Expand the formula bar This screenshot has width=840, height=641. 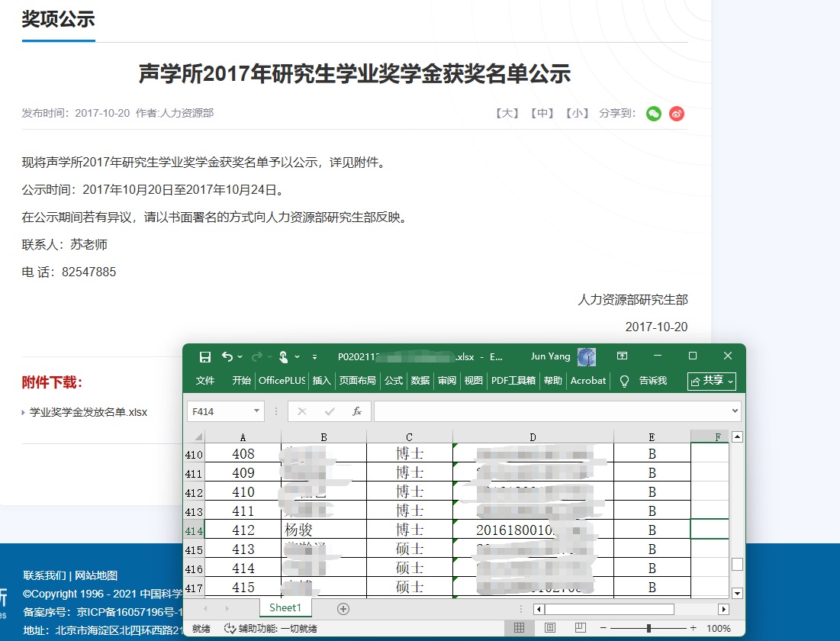click(735, 411)
